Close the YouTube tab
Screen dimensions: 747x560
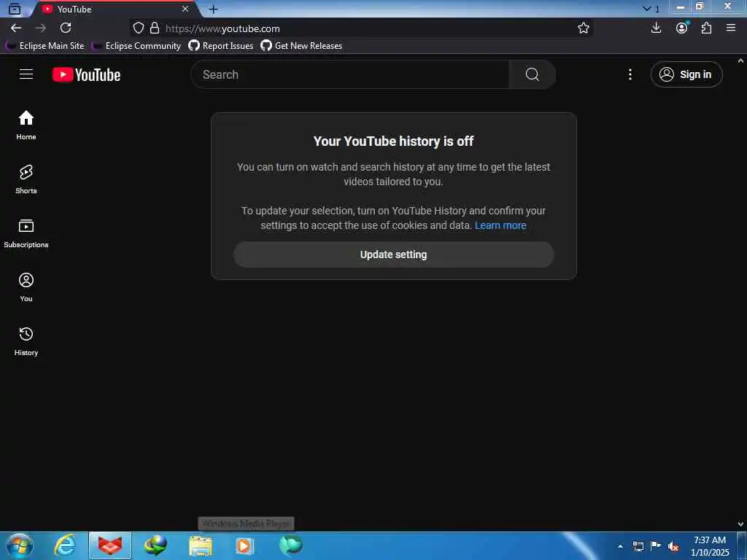(x=185, y=9)
